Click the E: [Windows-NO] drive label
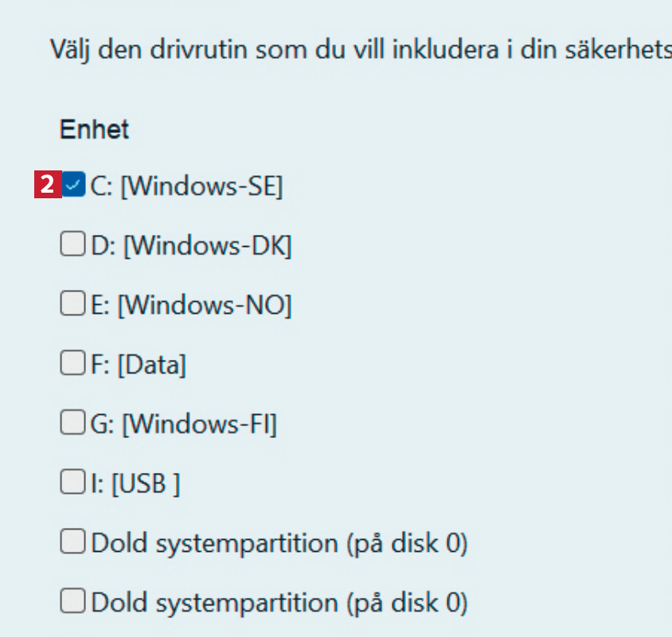The width and height of the screenshot is (672, 637). 192,305
